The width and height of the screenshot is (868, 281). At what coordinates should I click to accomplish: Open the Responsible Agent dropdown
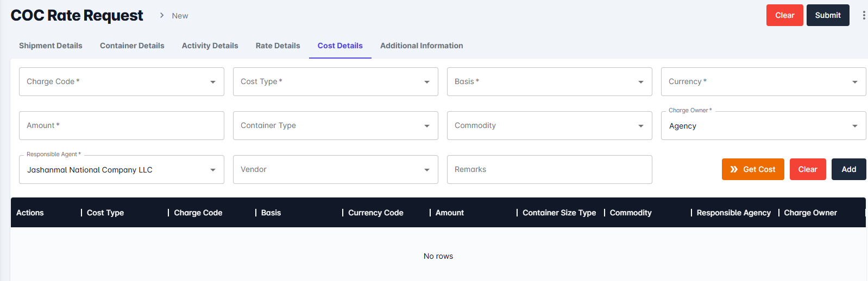pyautogui.click(x=121, y=170)
